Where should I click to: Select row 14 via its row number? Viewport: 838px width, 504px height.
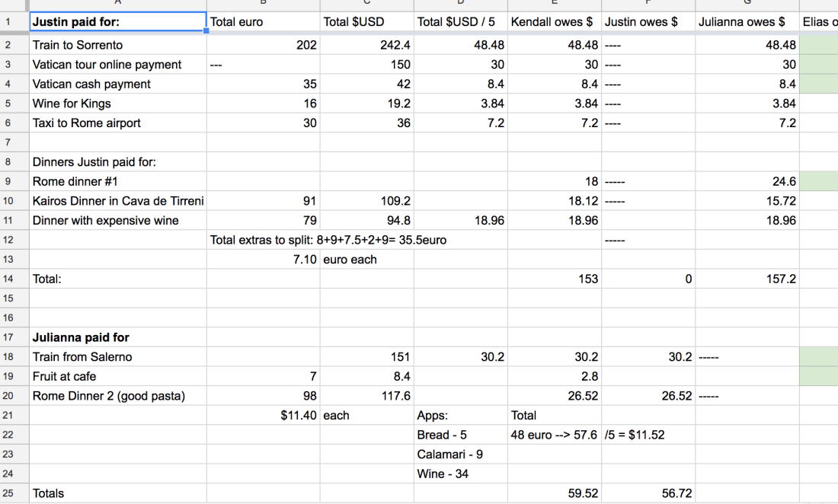[x=8, y=279]
